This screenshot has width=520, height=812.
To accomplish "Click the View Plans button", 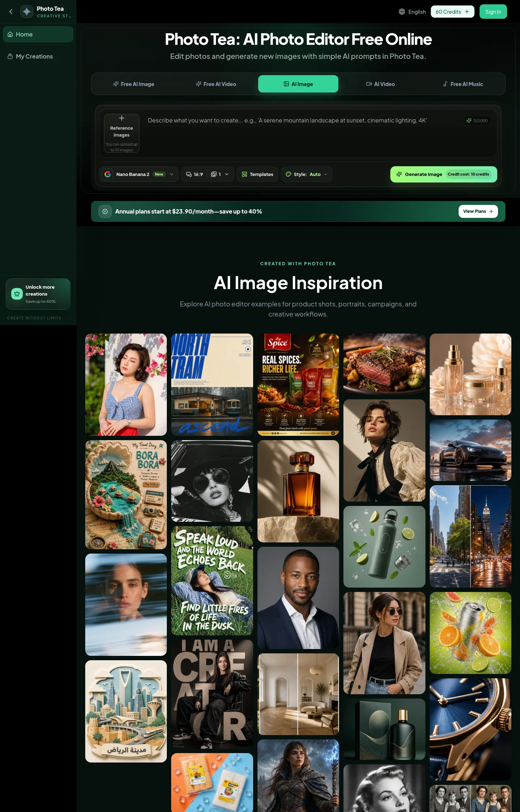I will (478, 211).
